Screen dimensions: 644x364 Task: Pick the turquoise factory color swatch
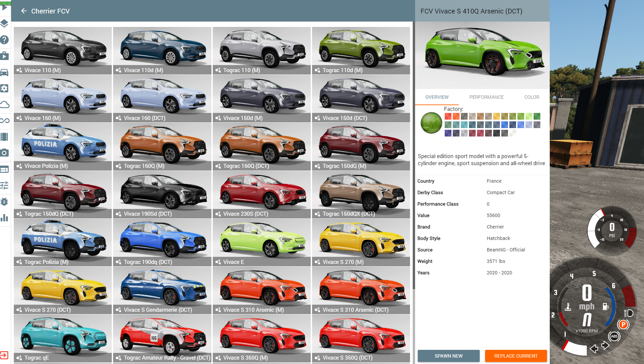pos(464,125)
